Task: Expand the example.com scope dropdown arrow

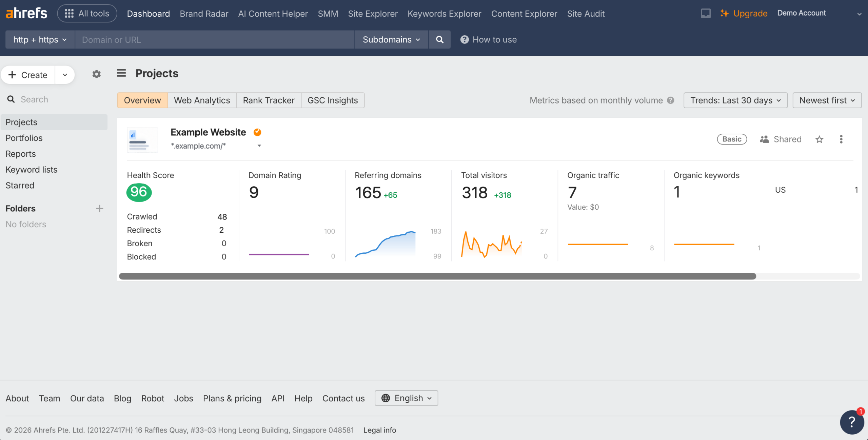Action: tap(259, 146)
